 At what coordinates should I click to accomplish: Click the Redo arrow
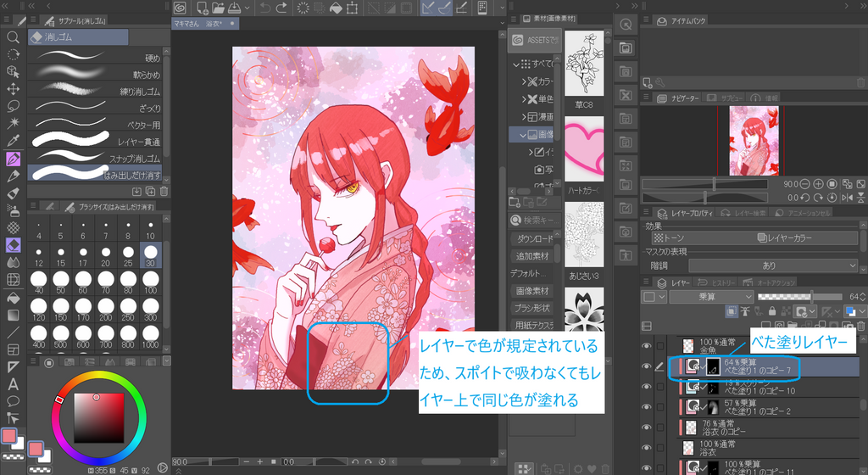(281, 8)
